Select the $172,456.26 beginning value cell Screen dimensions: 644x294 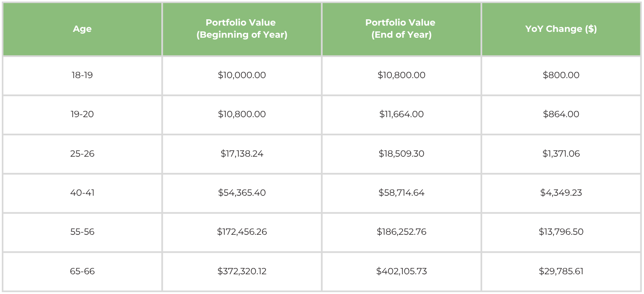(242, 232)
